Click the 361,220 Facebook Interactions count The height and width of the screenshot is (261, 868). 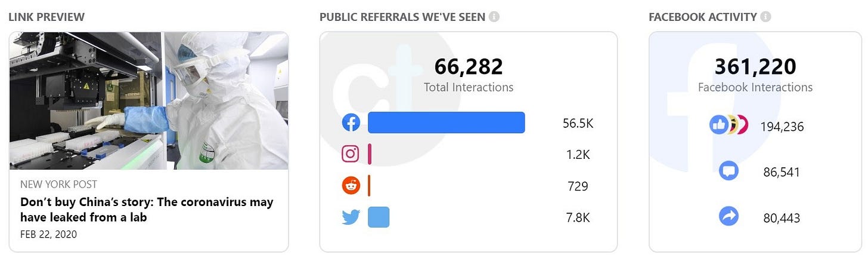755,67
